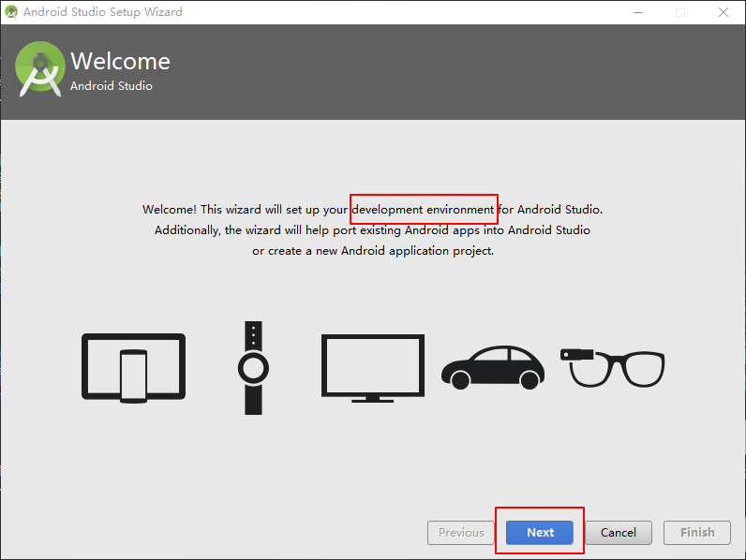Click 'or create a new Android application project.' line
Image resolution: width=746 pixels, height=560 pixels.
click(x=373, y=251)
